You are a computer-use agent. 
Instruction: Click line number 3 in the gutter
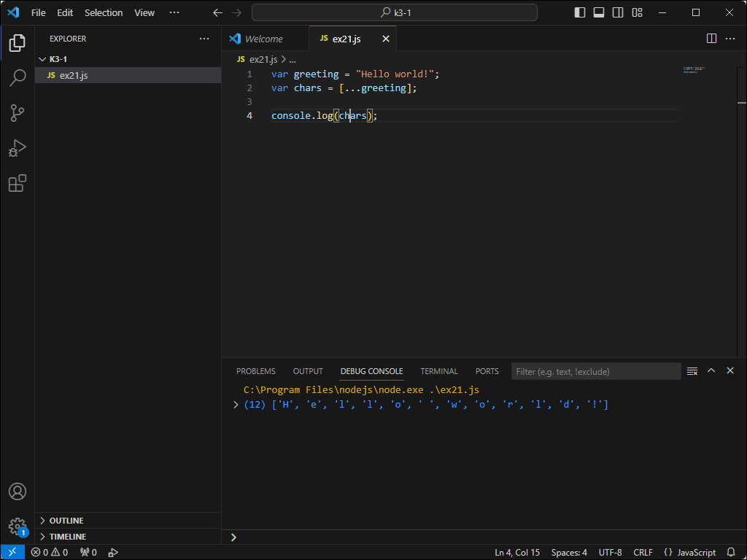coord(249,102)
